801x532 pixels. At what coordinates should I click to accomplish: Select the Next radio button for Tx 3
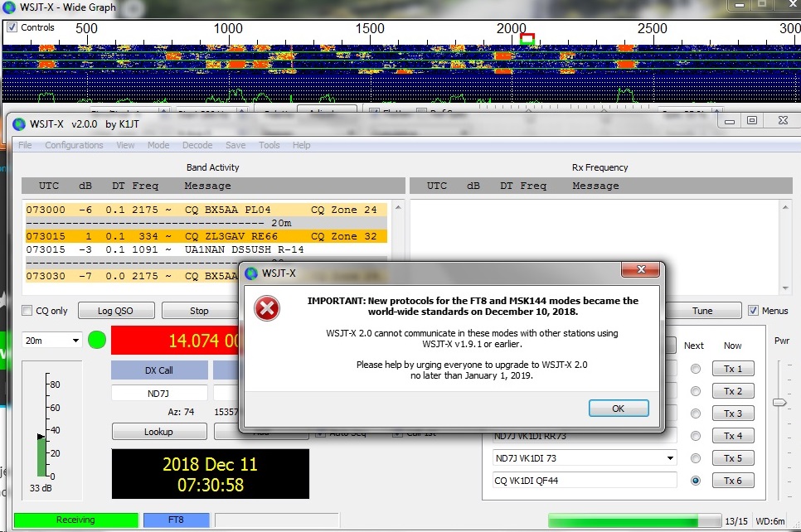coord(695,414)
